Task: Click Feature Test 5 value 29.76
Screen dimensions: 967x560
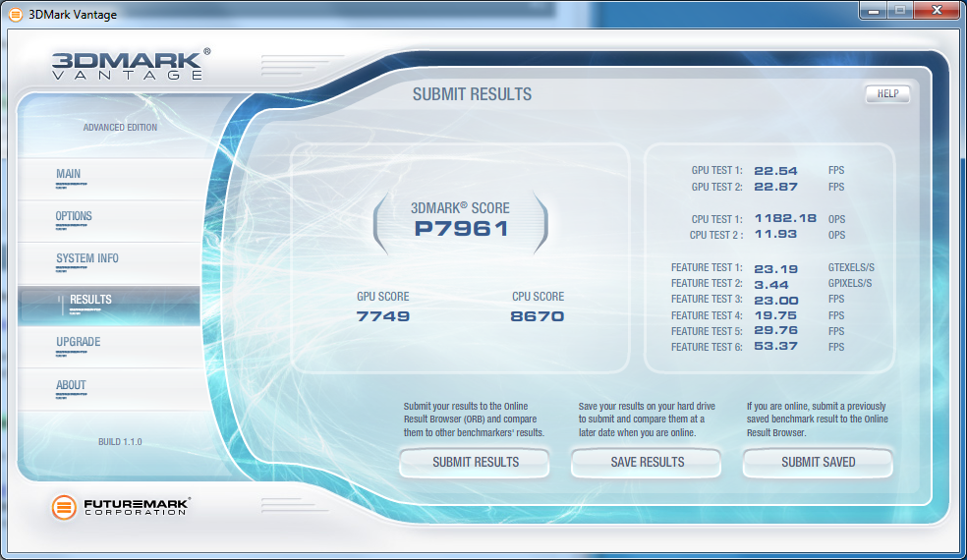Action: point(775,330)
